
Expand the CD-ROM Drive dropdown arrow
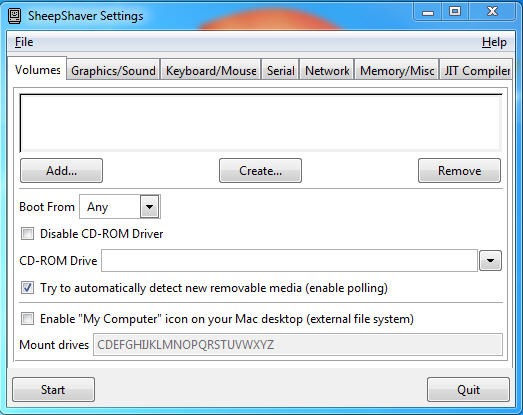point(490,260)
